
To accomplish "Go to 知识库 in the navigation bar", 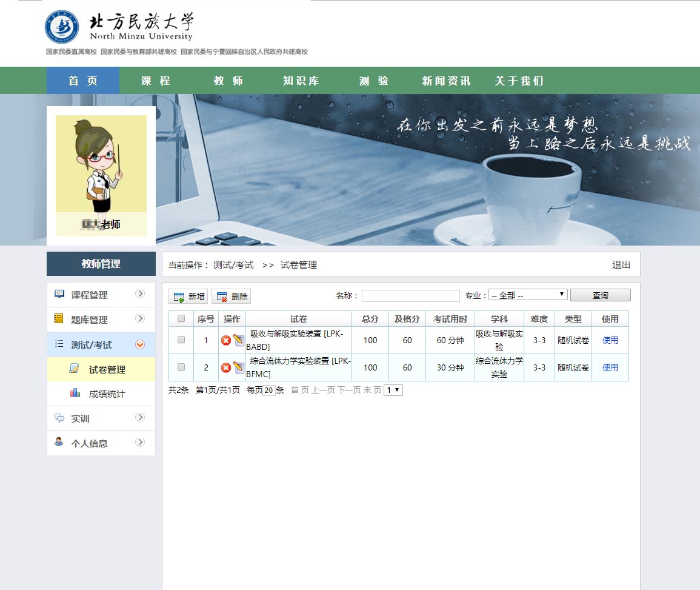I will point(301,81).
